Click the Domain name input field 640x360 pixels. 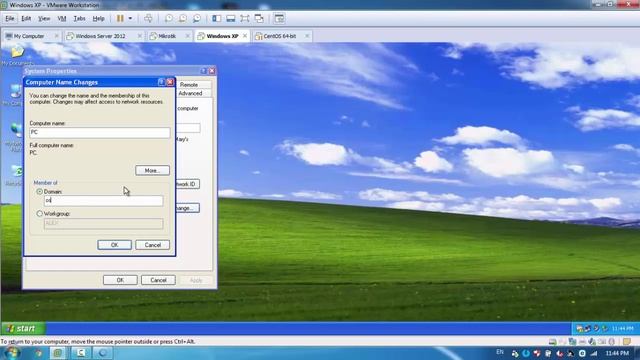pyautogui.click(x=104, y=200)
